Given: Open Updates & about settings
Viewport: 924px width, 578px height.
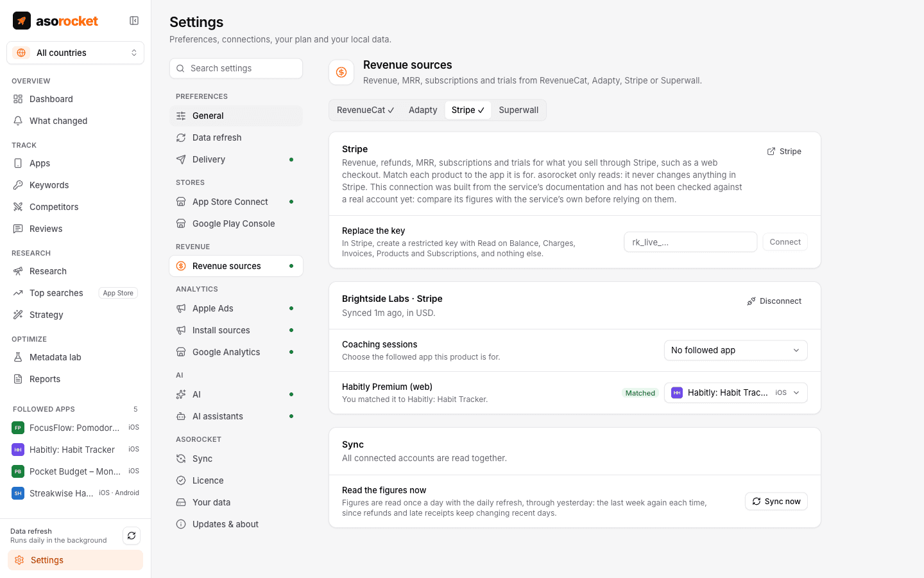Looking at the screenshot, I should point(236,524).
